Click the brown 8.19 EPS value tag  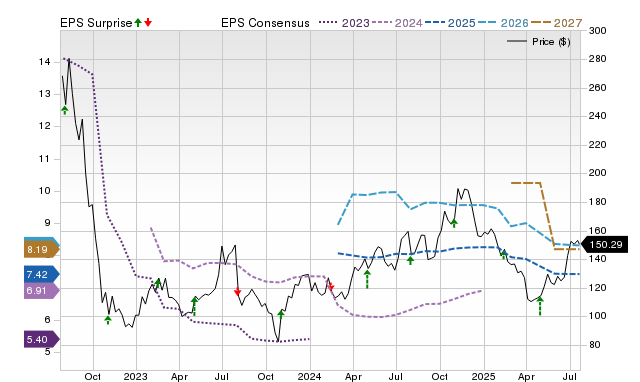[x=42, y=249]
